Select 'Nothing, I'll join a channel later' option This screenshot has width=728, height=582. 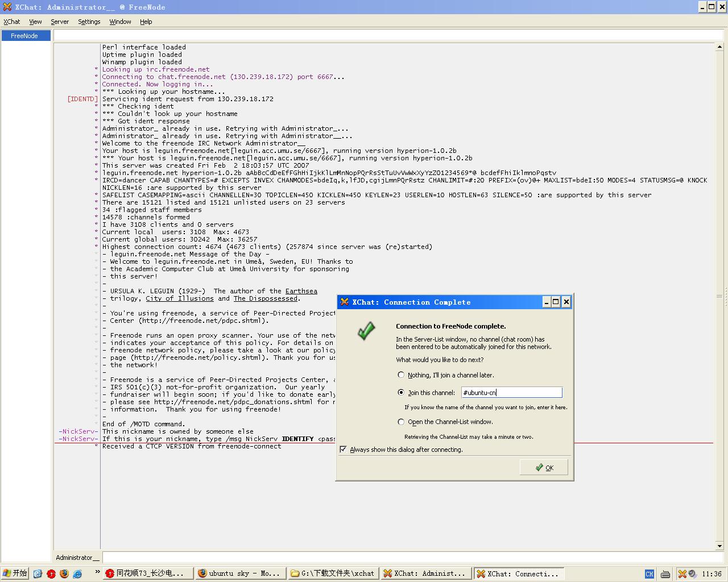tap(401, 375)
